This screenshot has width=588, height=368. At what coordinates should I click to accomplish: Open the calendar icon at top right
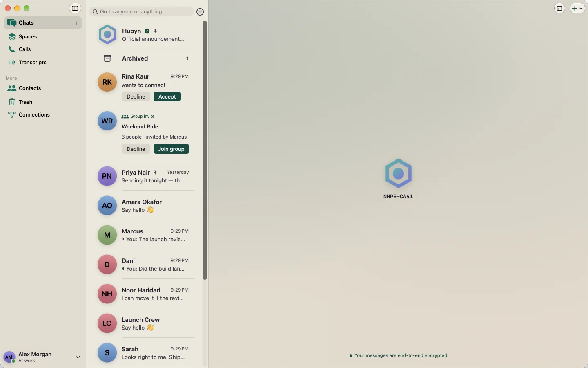pyautogui.click(x=559, y=8)
